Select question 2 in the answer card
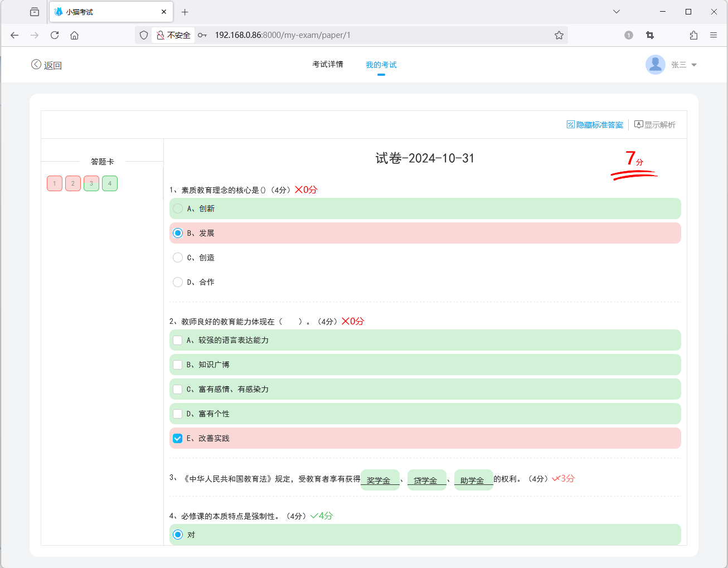Image resolution: width=728 pixels, height=568 pixels. click(72, 183)
